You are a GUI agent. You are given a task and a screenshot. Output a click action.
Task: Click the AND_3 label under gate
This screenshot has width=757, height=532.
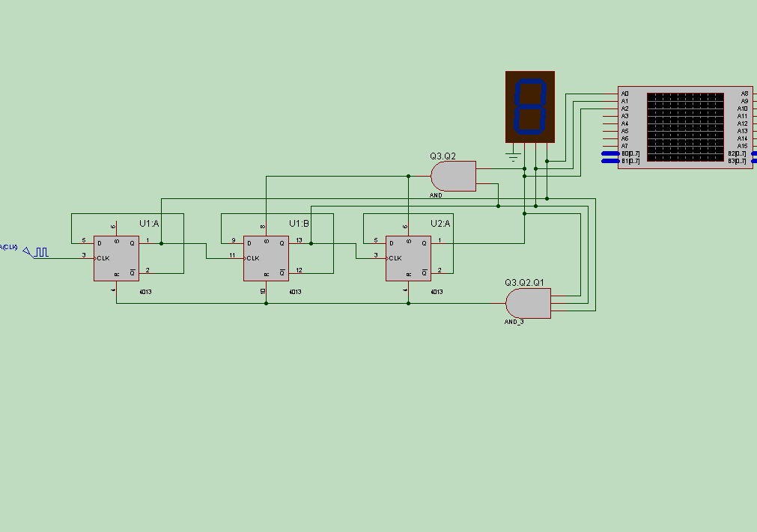[514, 322]
